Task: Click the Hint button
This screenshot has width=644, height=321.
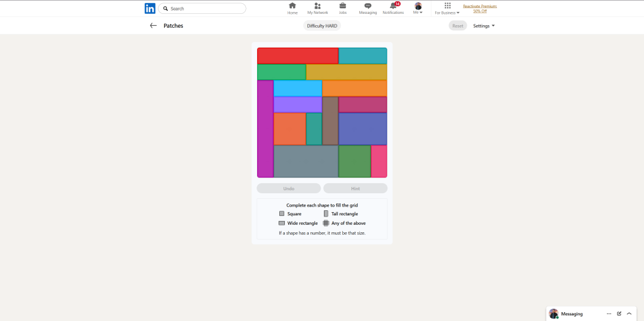Action: [x=355, y=188]
